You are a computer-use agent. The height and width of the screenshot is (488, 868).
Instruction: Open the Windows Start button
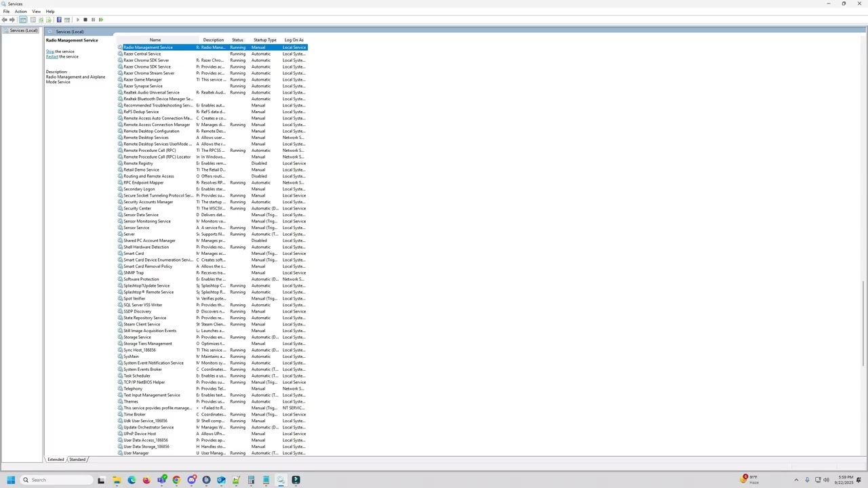tap(11, 480)
